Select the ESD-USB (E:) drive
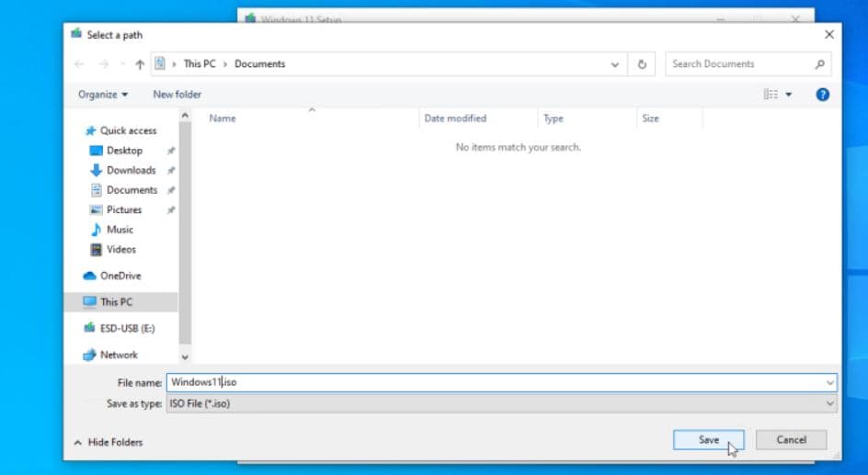 (127, 329)
